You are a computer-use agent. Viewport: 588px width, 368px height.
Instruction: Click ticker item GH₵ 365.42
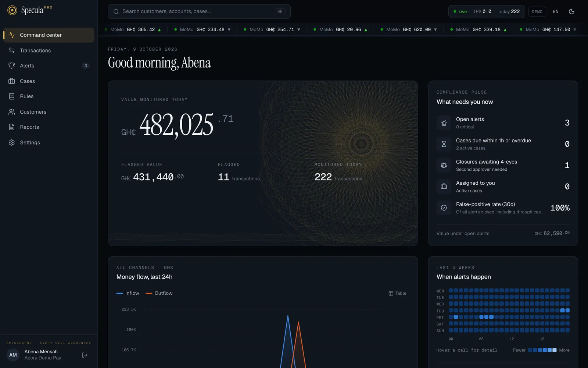[133, 29]
